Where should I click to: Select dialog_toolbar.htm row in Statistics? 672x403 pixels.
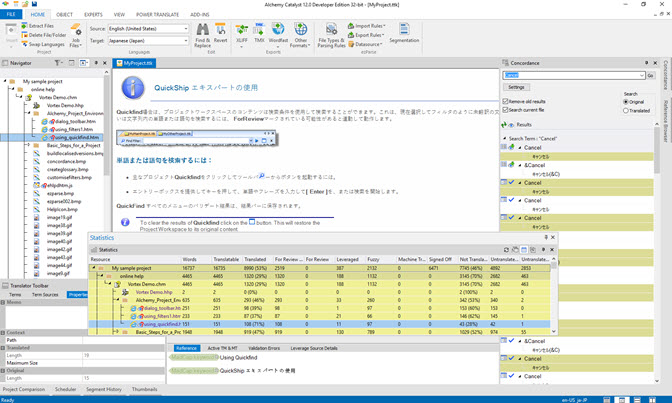point(319,308)
